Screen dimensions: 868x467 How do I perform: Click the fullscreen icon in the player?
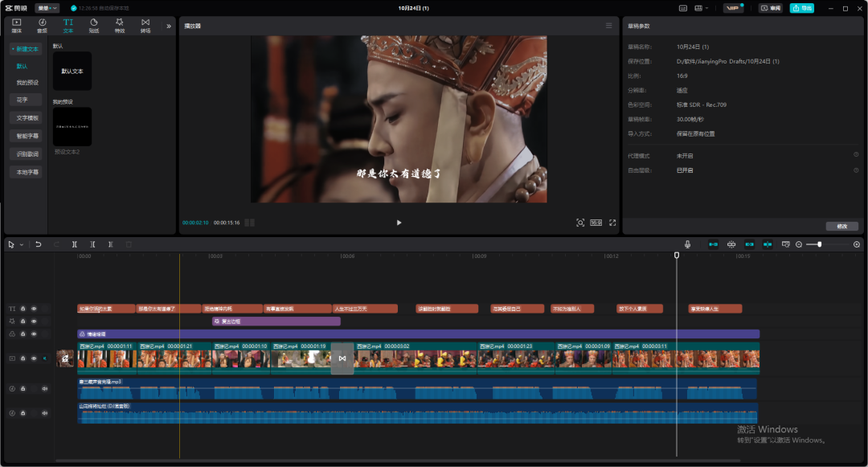click(x=612, y=223)
